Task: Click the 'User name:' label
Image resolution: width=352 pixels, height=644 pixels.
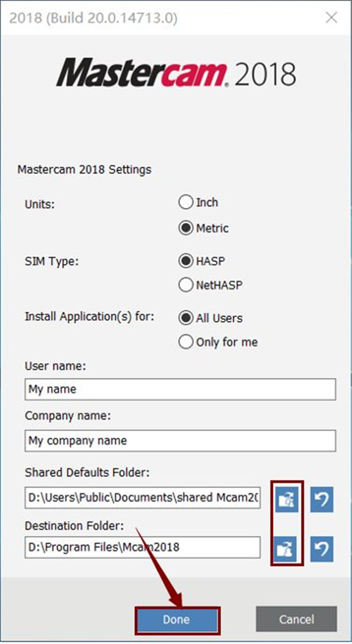Action: 56,366
